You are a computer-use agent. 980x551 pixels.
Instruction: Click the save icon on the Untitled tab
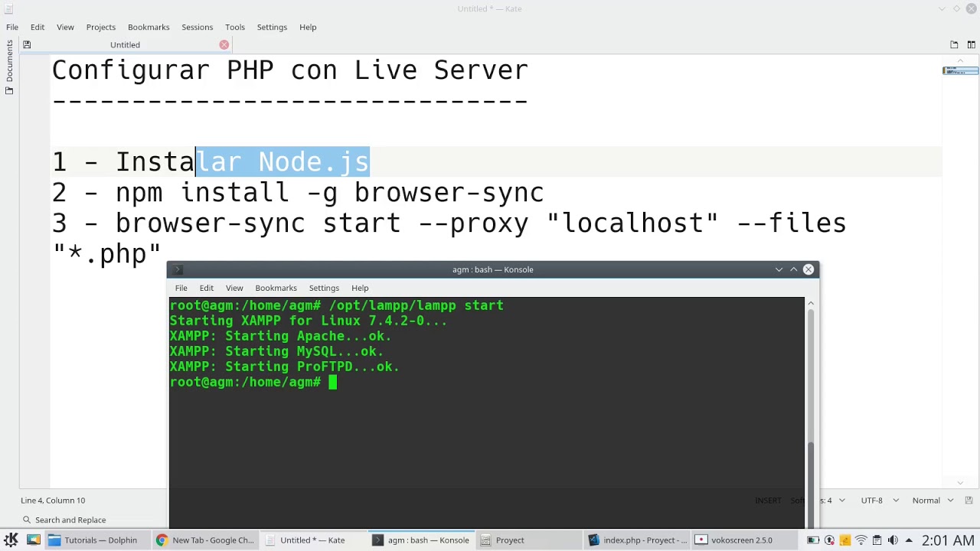[x=27, y=44]
